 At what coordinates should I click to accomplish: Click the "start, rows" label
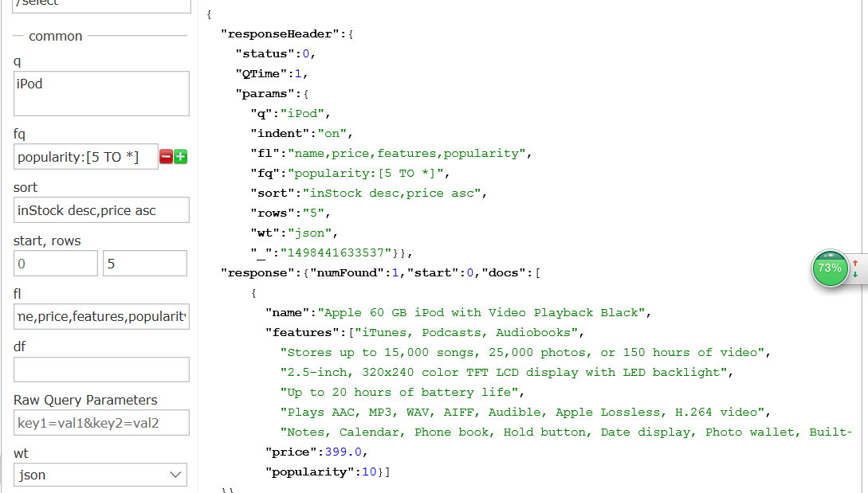[x=47, y=241]
